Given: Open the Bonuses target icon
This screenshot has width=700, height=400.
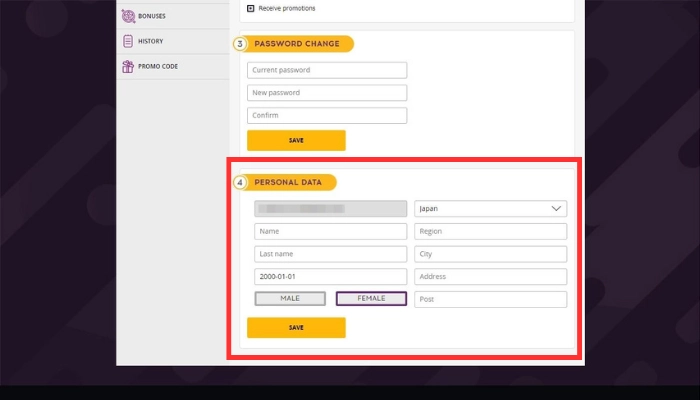Looking at the screenshot, I should pyautogui.click(x=128, y=16).
